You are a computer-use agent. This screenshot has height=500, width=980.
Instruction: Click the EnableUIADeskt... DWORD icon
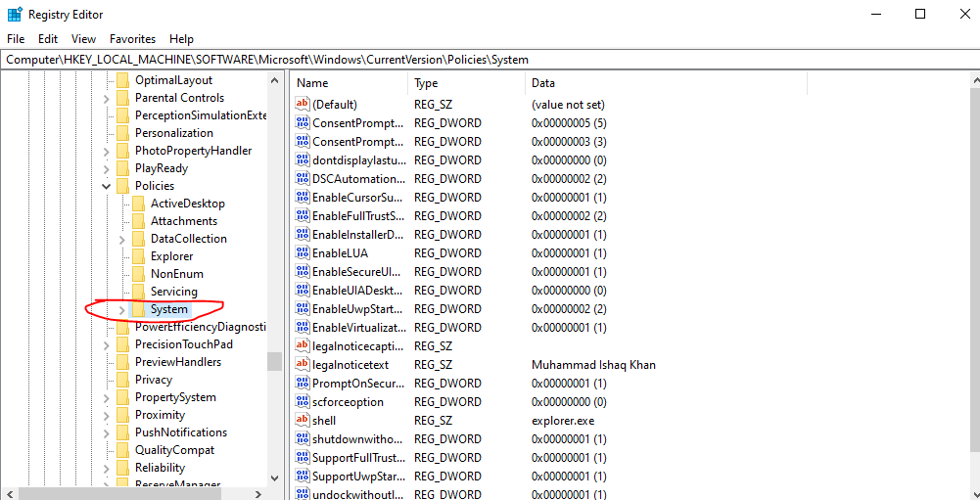click(x=303, y=290)
